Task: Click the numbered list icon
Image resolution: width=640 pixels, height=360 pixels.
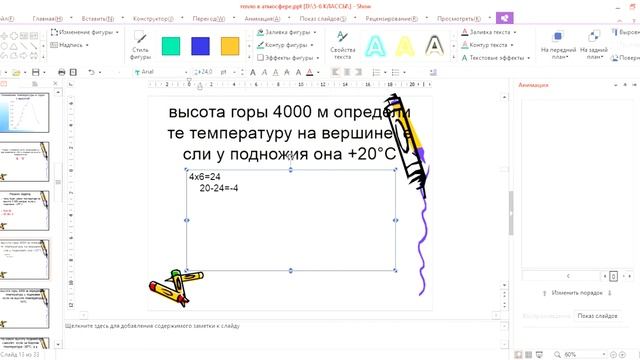Action: (x=376, y=72)
